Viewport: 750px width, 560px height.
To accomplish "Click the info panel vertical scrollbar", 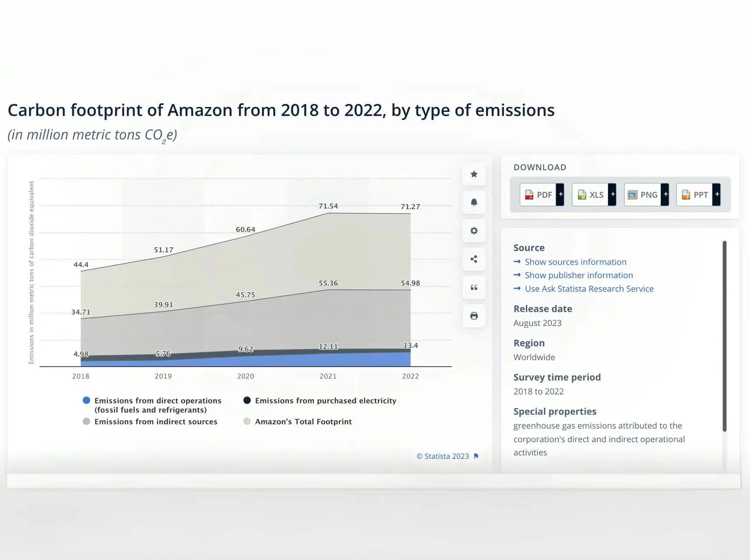I will pyautogui.click(x=725, y=336).
